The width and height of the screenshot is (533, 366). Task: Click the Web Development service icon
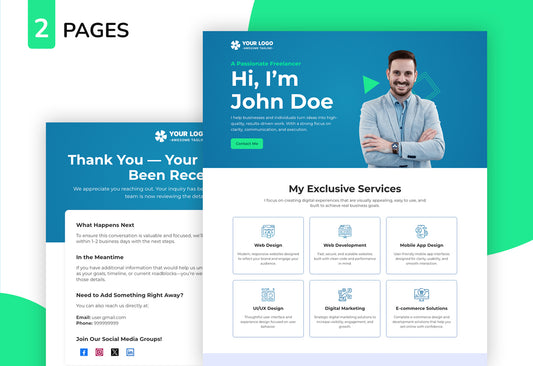point(345,231)
